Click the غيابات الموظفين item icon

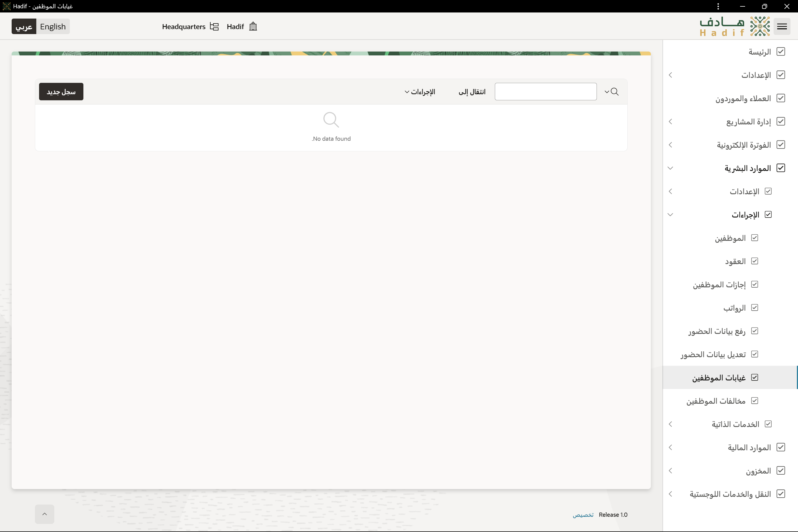pos(754,377)
